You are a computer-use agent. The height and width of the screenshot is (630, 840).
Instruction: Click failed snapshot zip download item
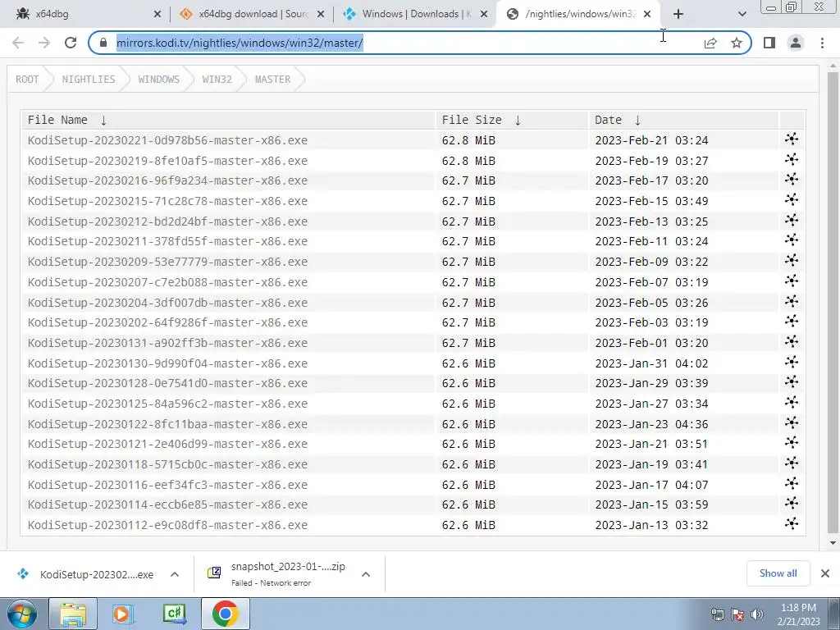277,574
